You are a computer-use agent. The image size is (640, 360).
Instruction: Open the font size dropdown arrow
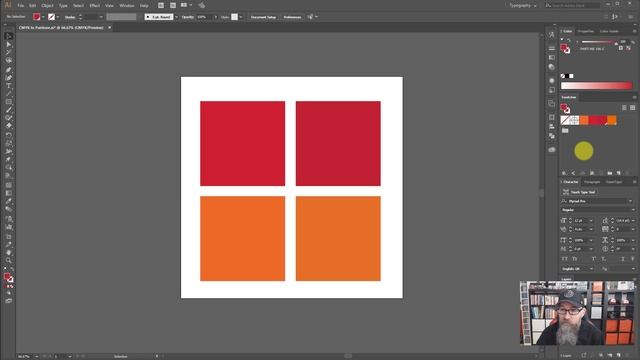pyautogui.click(x=591, y=221)
